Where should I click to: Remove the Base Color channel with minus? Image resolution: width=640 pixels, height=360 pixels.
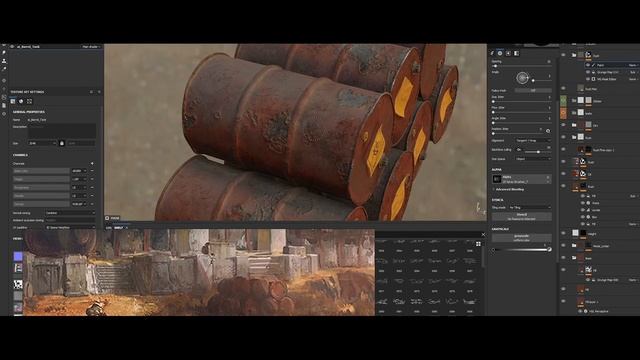click(92, 171)
